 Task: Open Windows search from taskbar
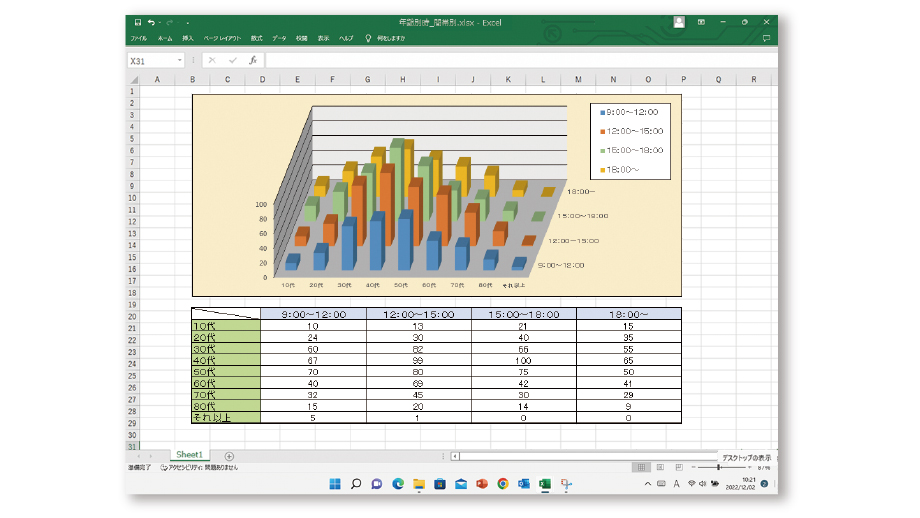(x=356, y=484)
